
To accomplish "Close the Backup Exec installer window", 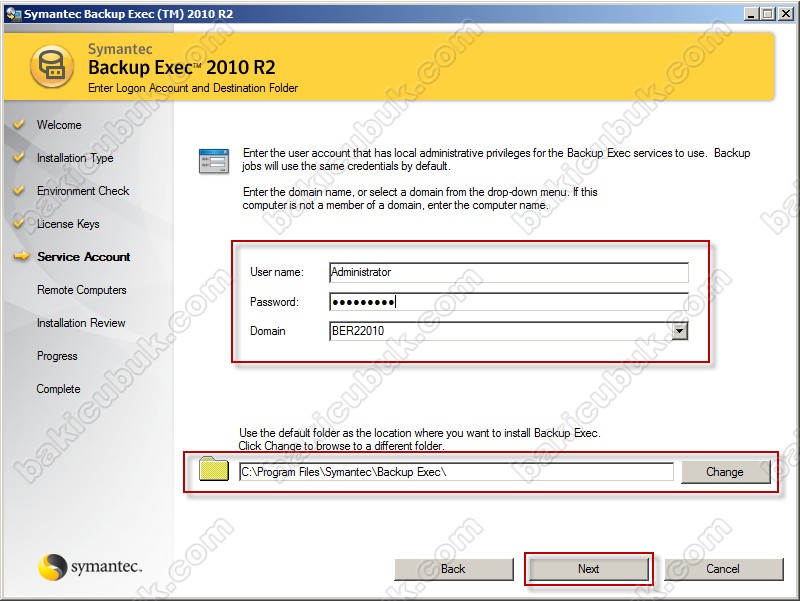I will tap(786, 14).
